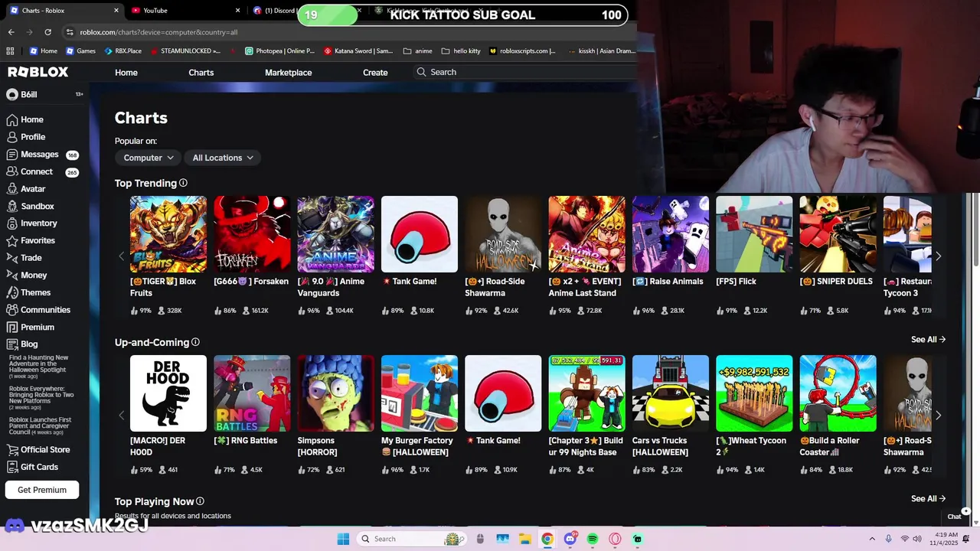The height and width of the screenshot is (551, 980).
Task: Open the Home tab in Roblox top navigation
Action: [126, 73]
